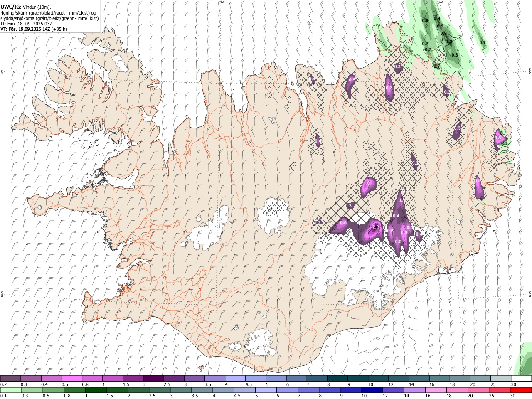532x399 pixels.
Task: Select pale gray snow swatch for 25 to 30
Action: click(500, 378)
